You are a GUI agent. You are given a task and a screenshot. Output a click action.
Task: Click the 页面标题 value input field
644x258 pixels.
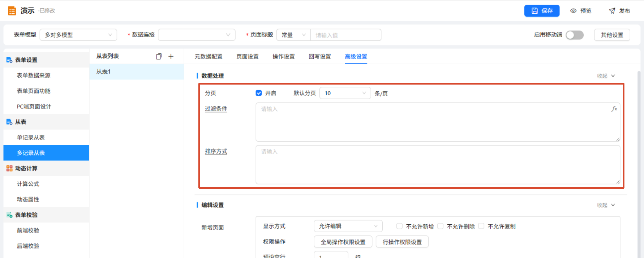(346, 35)
